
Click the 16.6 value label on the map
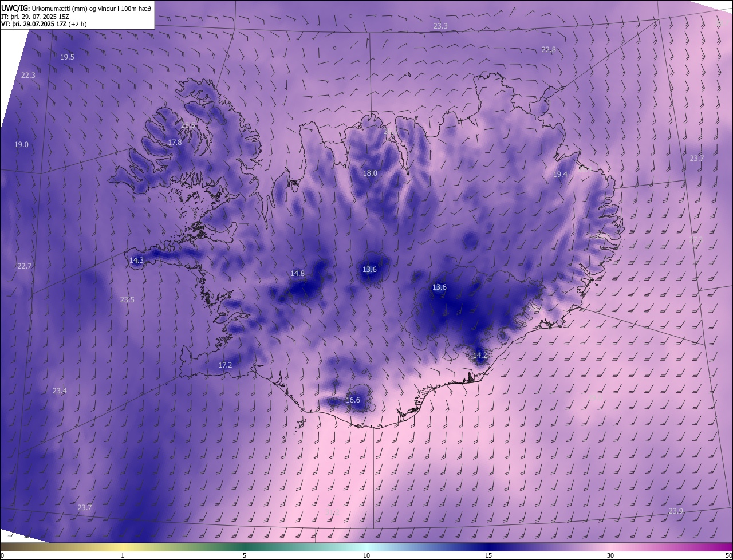pyautogui.click(x=353, y=400)
